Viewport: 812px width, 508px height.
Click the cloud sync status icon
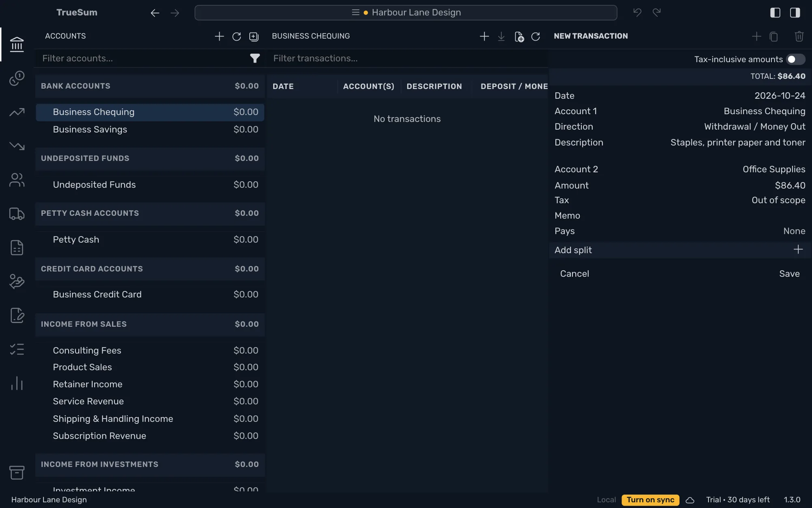[x=690, y=500]
